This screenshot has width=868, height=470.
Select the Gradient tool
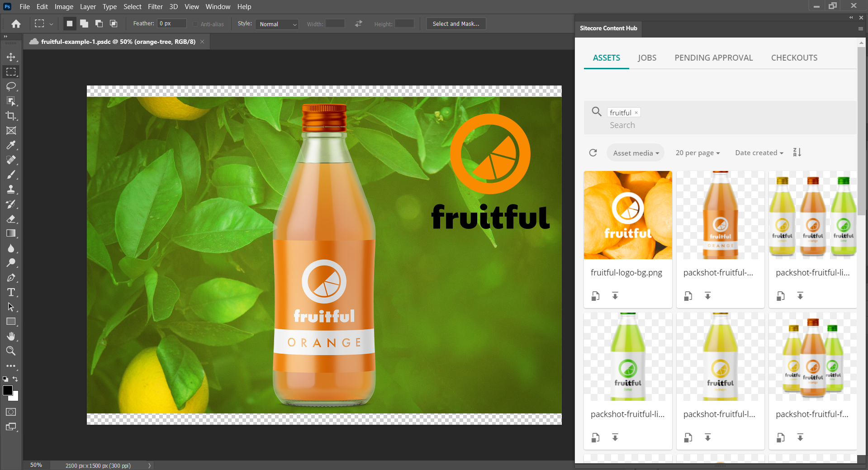pyautogui.click(x=11, y=233)
